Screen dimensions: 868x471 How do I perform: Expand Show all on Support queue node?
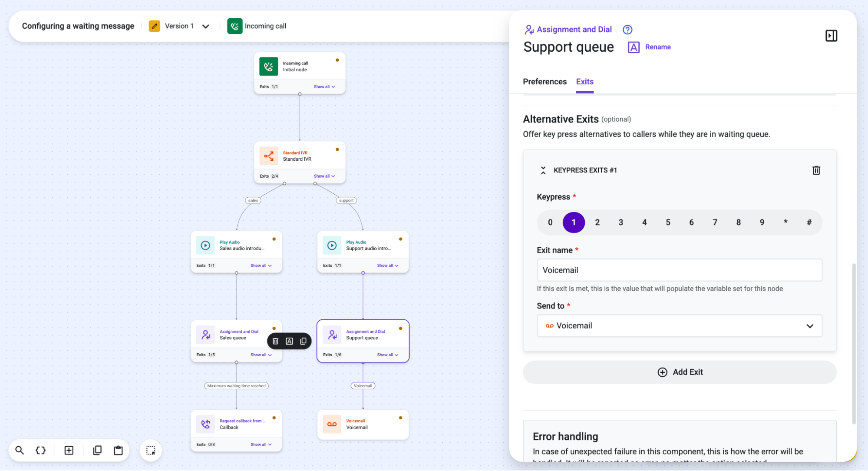[x=387, y=355]
